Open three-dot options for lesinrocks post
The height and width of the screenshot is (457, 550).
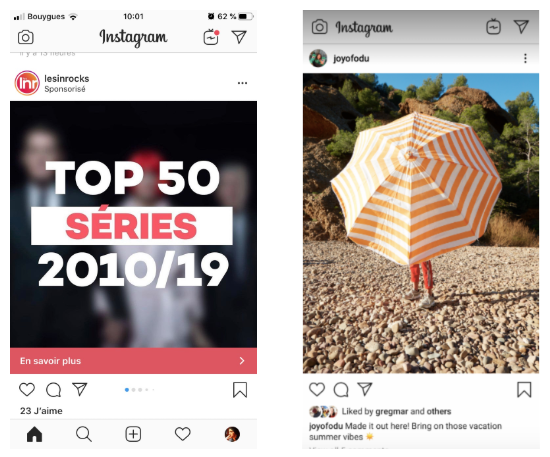click(242, 83)
